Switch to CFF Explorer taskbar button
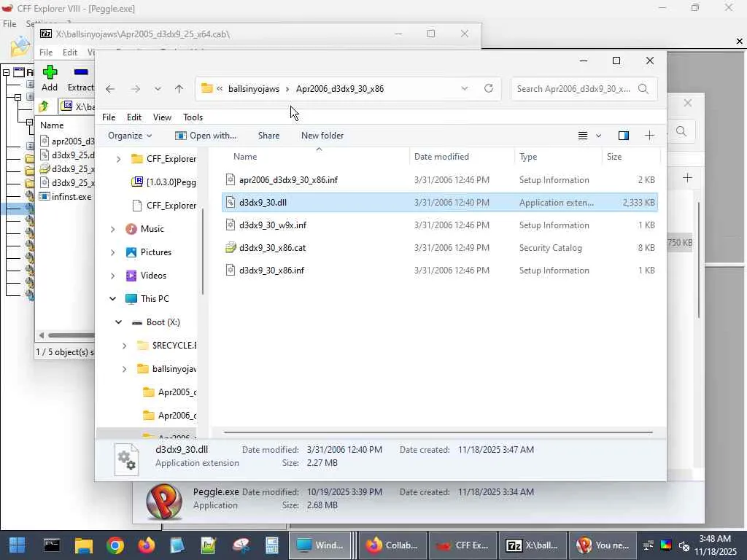Viewport: 747px width, 560px height. pos(462,545)
